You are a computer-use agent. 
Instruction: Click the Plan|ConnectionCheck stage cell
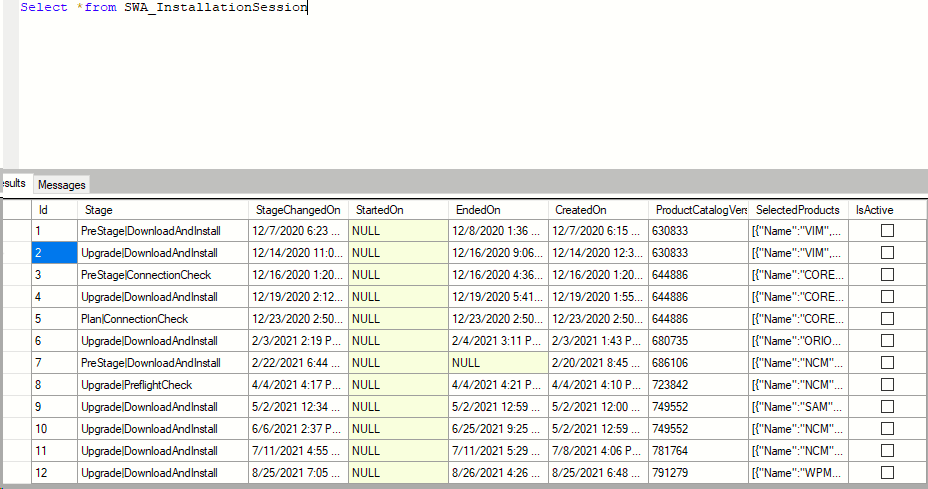point(163,319)
